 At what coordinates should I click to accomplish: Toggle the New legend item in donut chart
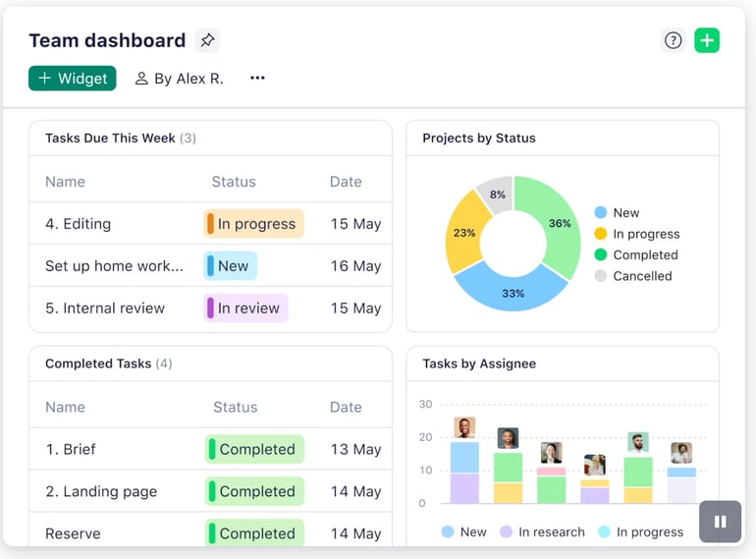coord(617,212)
